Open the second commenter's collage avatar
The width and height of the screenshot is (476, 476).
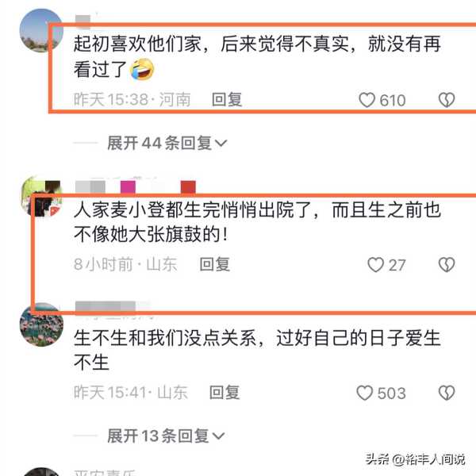point(41,196)
